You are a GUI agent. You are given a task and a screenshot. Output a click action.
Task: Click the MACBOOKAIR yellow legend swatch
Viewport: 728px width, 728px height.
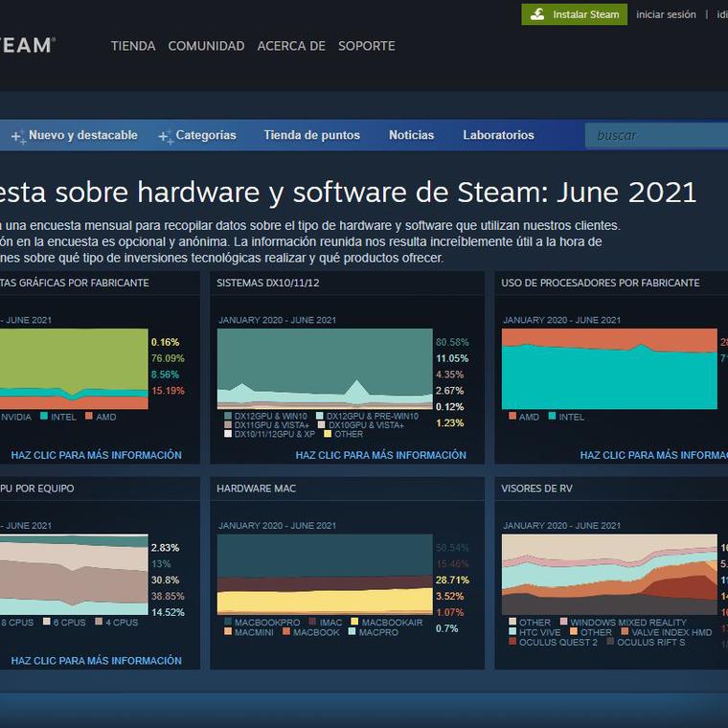pos(354,623)
